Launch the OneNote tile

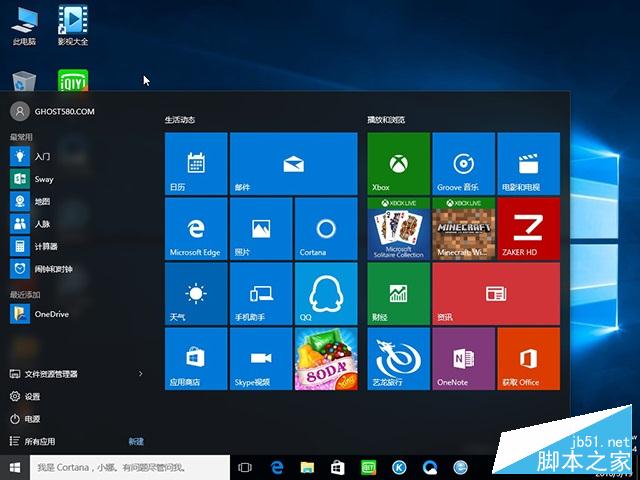coord(464,359)
